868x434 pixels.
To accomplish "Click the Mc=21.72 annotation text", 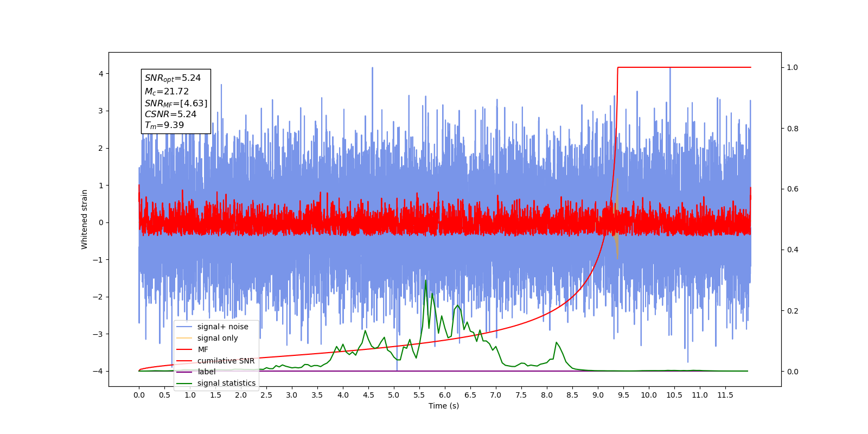I will point(167,92).
